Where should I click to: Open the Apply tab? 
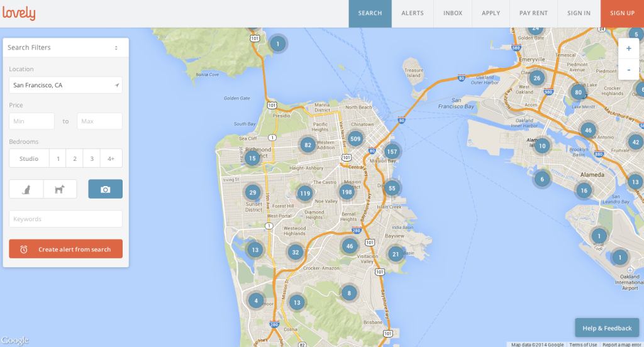point(491,14)
